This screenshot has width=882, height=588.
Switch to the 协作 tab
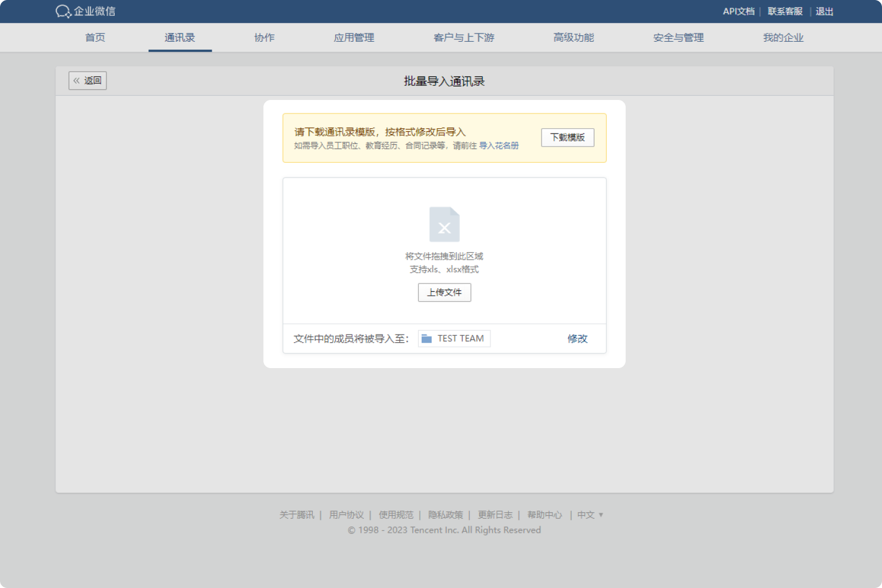[264, 38]
